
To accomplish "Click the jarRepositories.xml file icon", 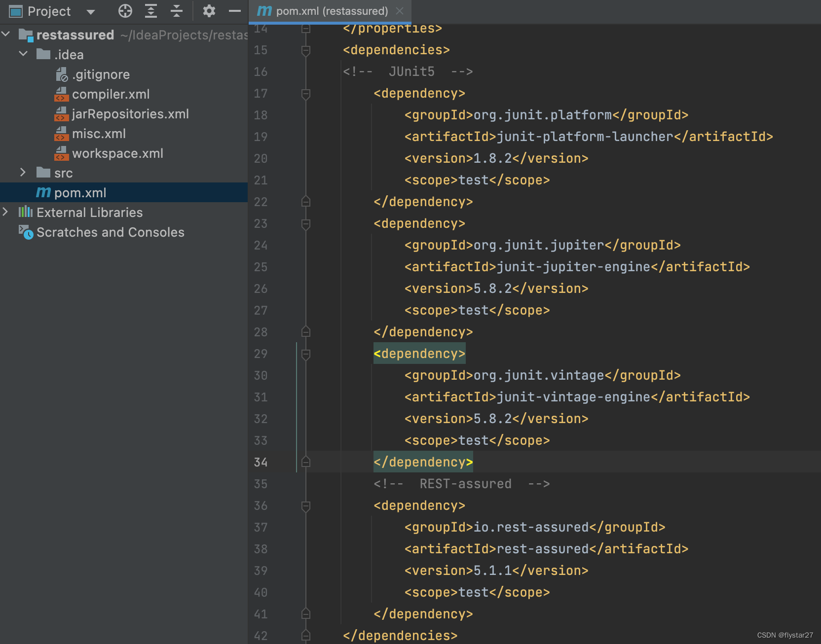I will pos(62,114).
